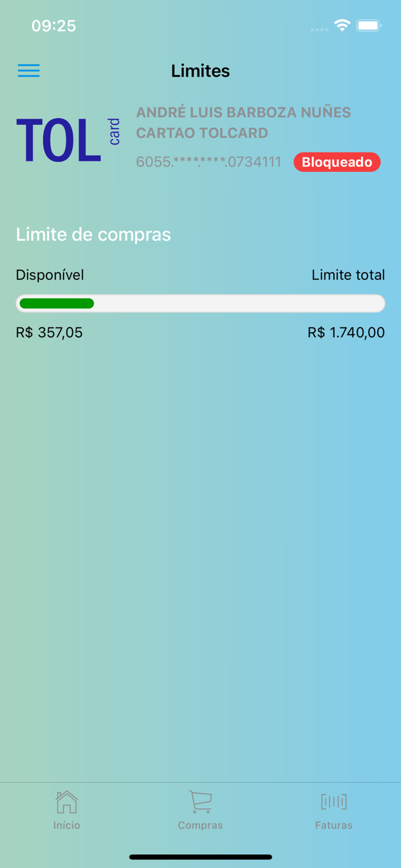Open the hamburger navigation menu
Screen dimensions: 401x868
[x=28, y=70]
